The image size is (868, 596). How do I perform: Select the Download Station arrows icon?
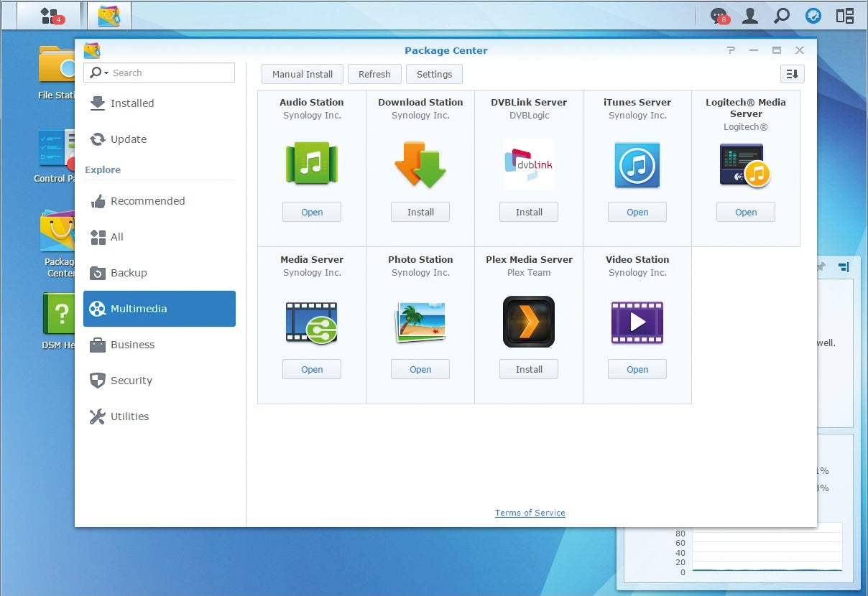pos(420,164)
